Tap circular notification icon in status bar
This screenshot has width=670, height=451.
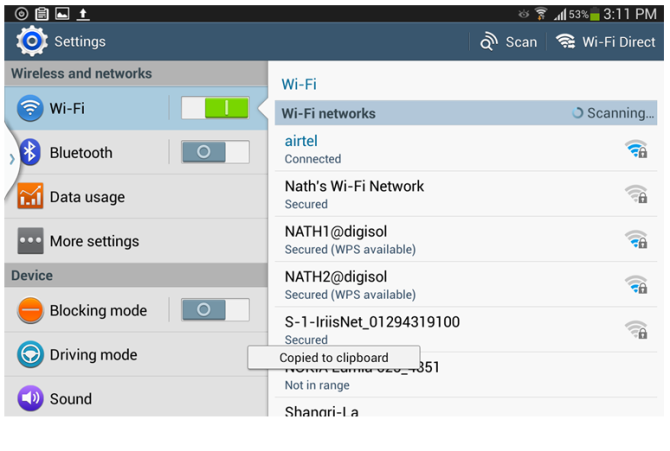pos(21,14)
